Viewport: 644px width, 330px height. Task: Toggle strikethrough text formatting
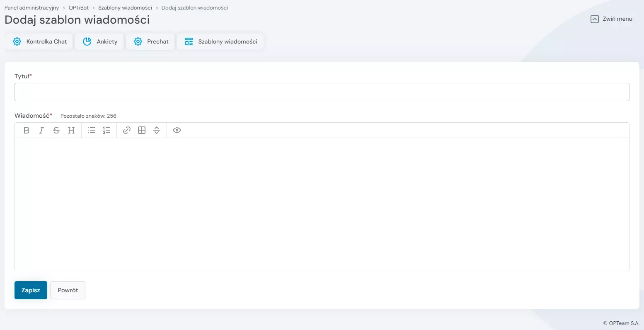[56, 130]
